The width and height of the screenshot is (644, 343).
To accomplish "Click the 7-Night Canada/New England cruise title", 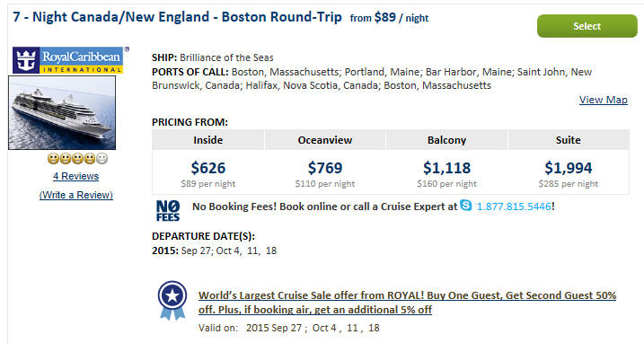I will pyautogui.click(x=177, y=17).
